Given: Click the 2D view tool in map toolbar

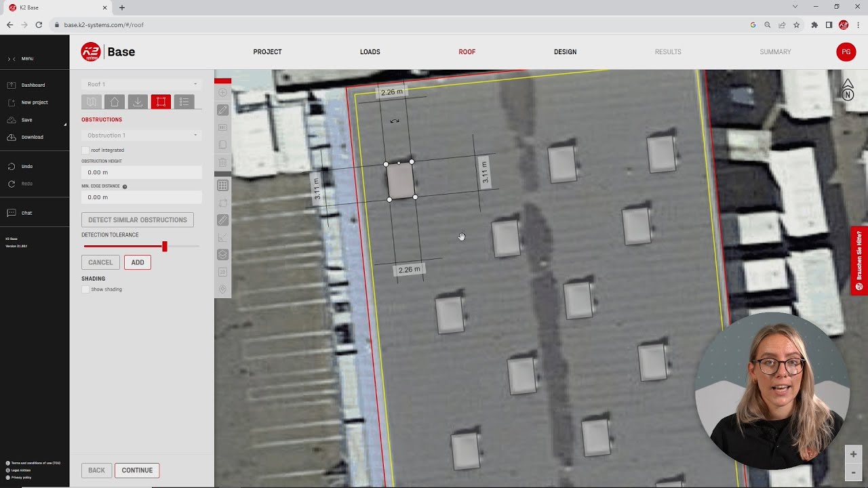Looking at the screenshot, I should tap(222, 272).
